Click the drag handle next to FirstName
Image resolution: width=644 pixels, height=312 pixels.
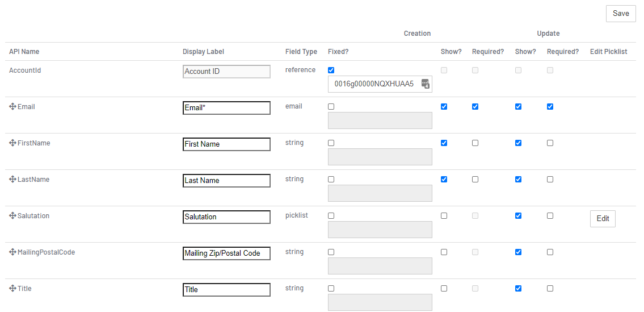[12, 143]
